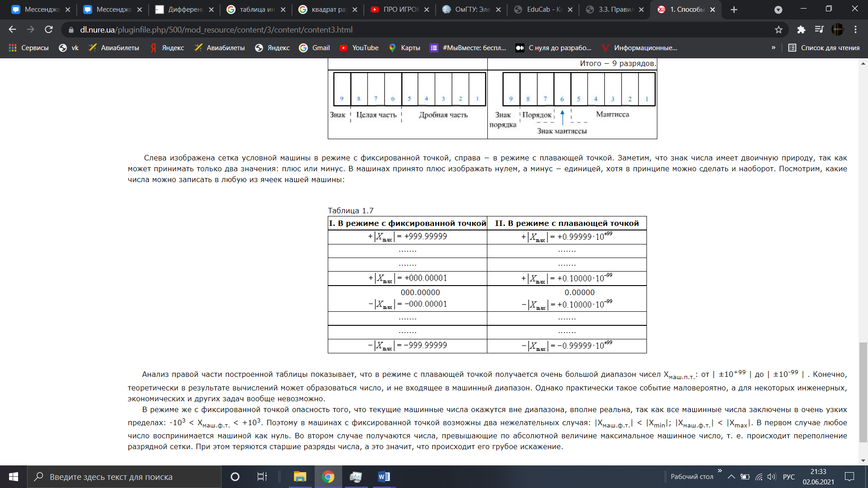Close the ПРО ИГРОК tab

click(426, 9)
